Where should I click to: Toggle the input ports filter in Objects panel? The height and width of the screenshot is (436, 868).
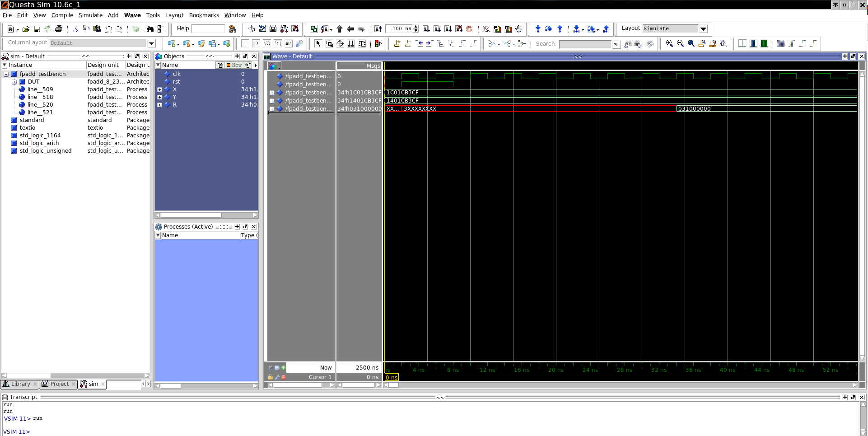pos(220,65)
